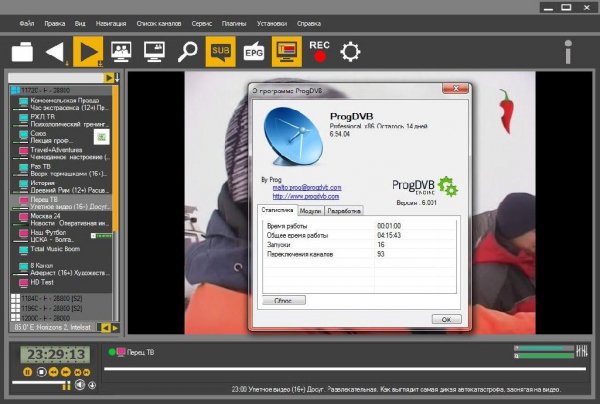Open the EPG program guide

point(254,52)
